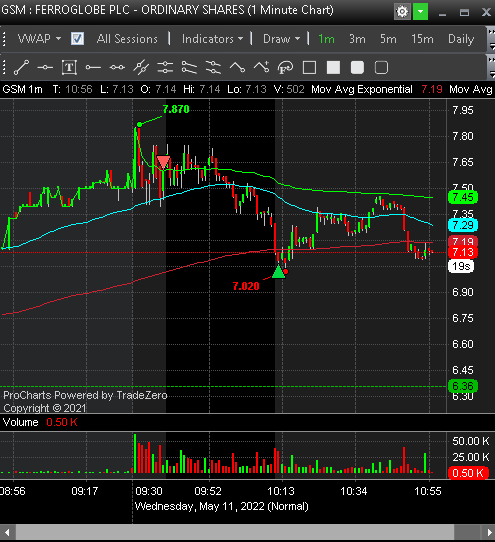
Task: Switch to the 15m timeframe
Action: click(x=422, y=39)
